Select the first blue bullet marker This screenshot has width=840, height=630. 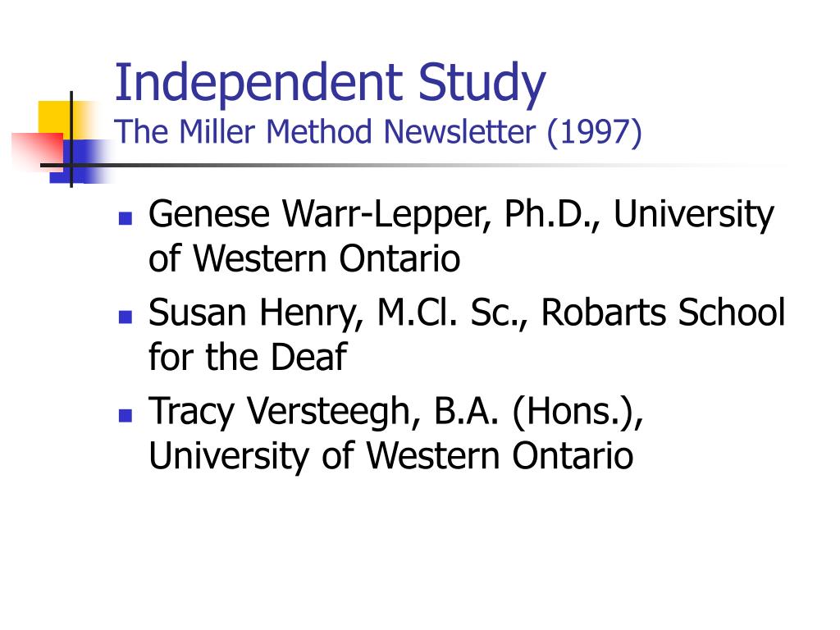(126, 218)
